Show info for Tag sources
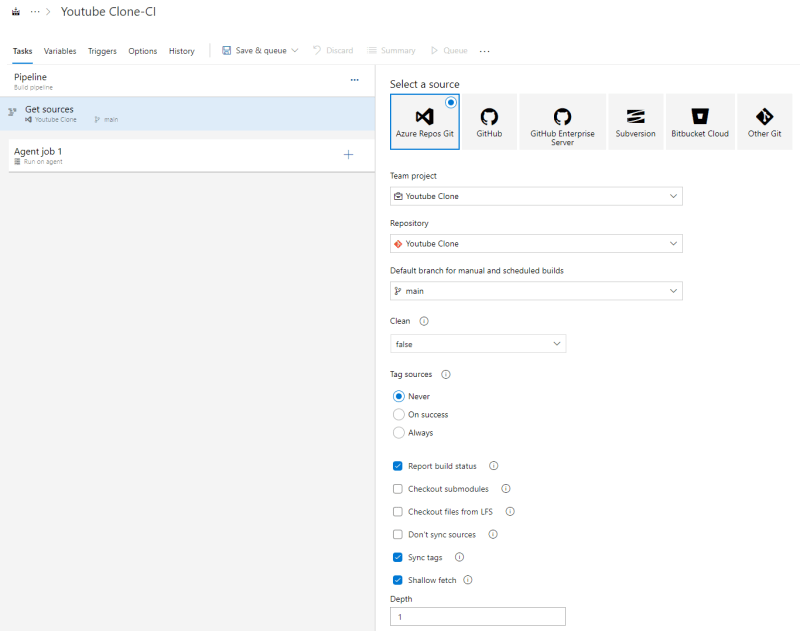The height and width of the screenshot is (631, 800). [x=445, y=374]
